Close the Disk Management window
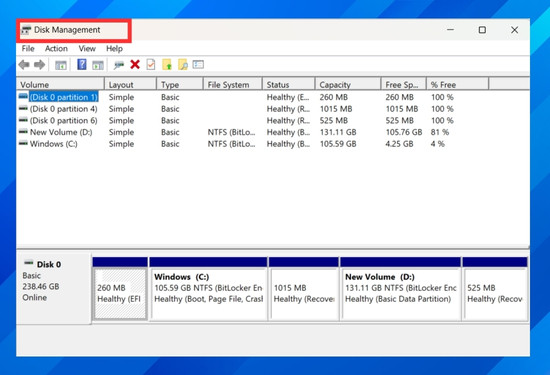 tap(514, 30)
